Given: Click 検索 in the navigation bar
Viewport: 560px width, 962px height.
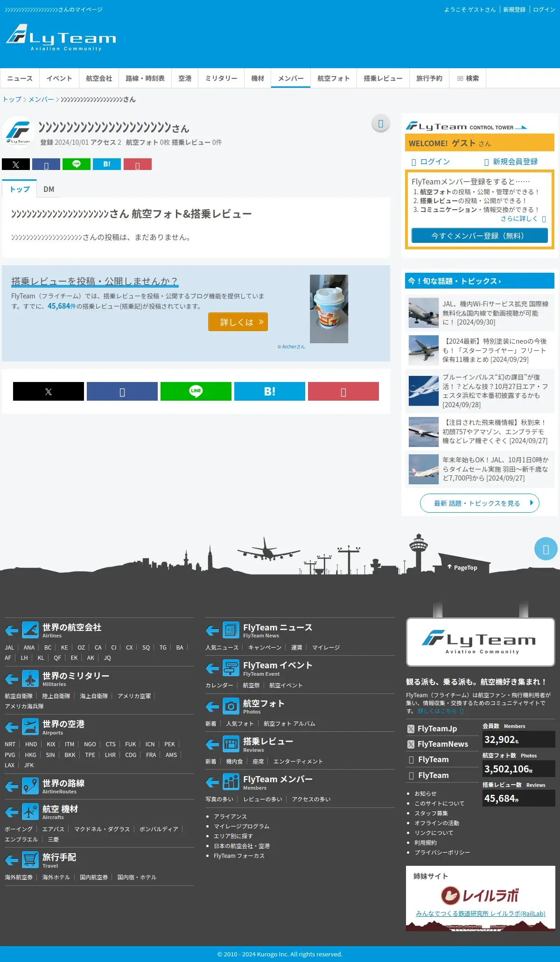Looking at the screenshot, I should (x=468, y=78).
